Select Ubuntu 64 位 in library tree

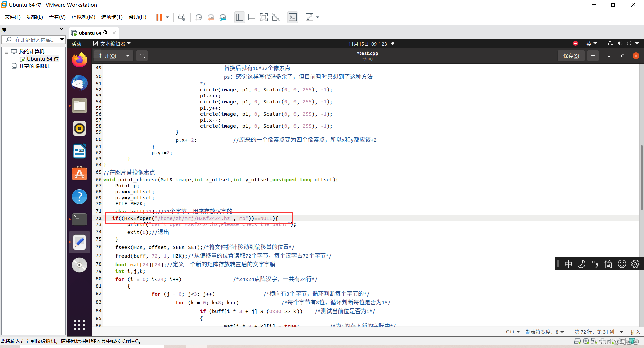(x=43, y=59)
